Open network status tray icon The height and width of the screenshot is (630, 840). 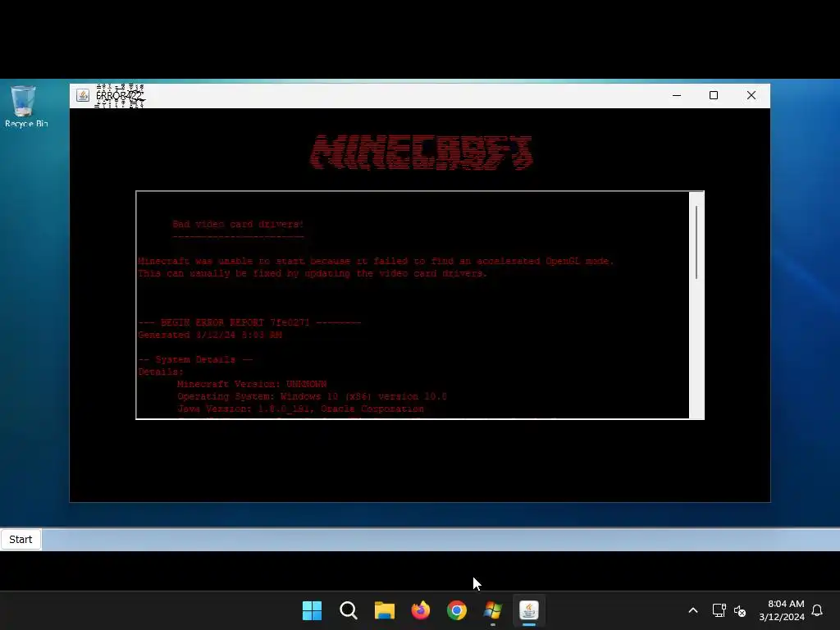coord(719,610)
